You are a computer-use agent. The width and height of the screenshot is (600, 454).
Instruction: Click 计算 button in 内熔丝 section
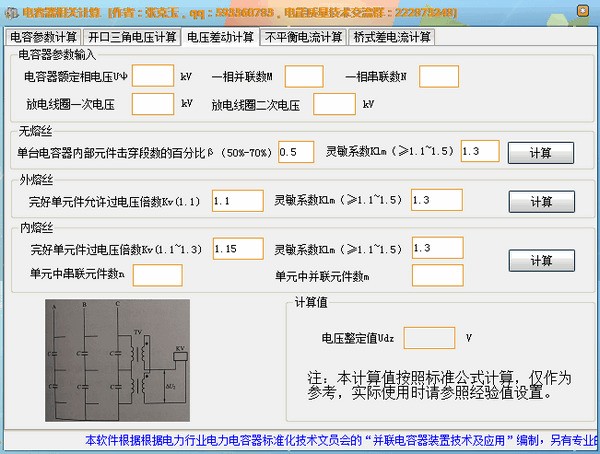click(x=541, y=261)
